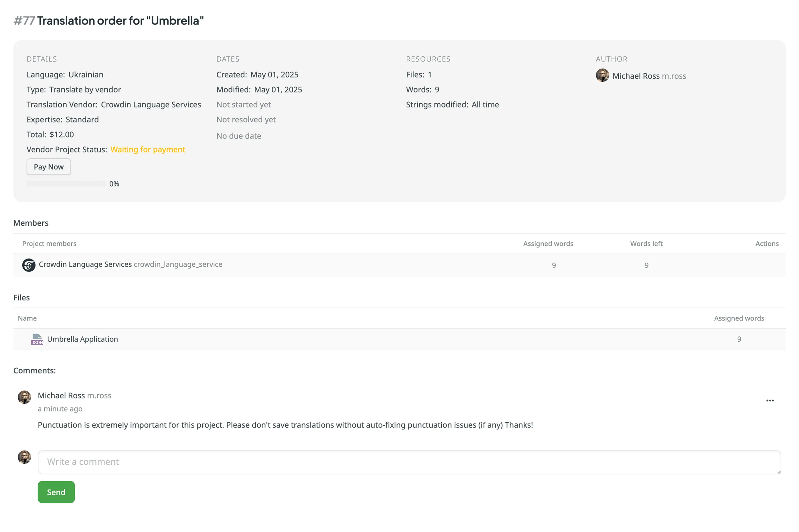
Task: Open the comment's three-dot options menu
Action: (x=770, y=400)
